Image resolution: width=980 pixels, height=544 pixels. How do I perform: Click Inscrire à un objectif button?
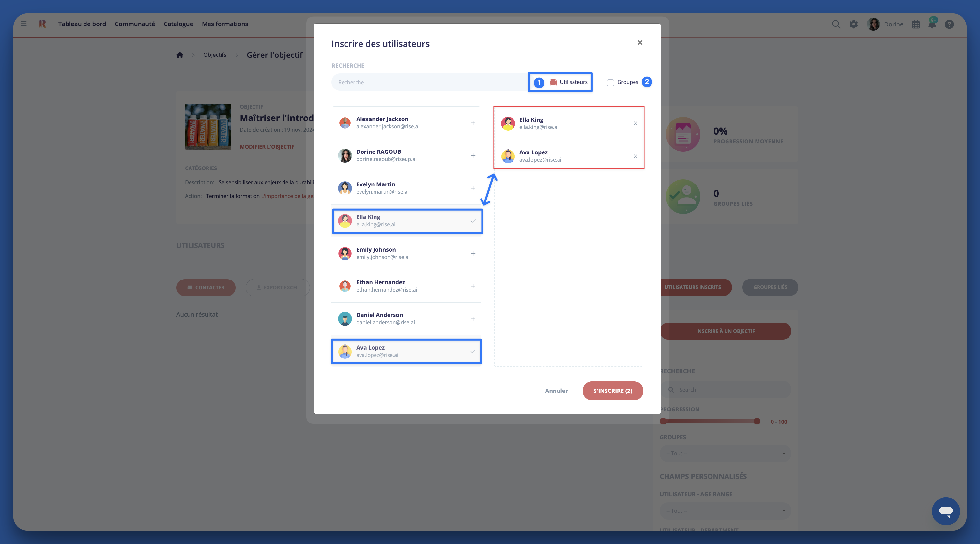pyautogui.click(x=726, y=331)
